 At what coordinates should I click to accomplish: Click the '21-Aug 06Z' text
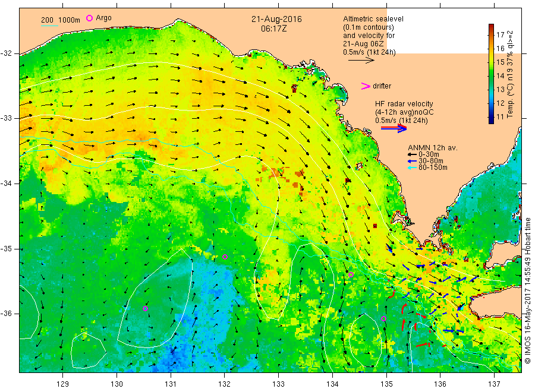(363, 44)
